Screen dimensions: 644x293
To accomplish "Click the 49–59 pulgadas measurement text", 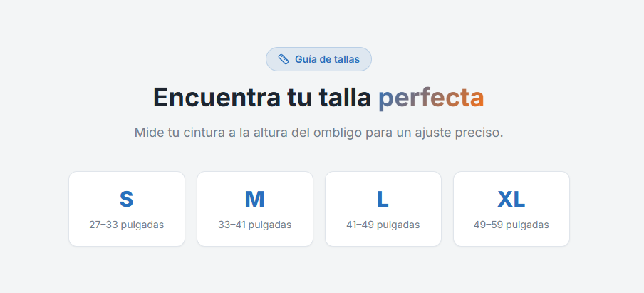I will pyautogui.click(x=511, y=225).
